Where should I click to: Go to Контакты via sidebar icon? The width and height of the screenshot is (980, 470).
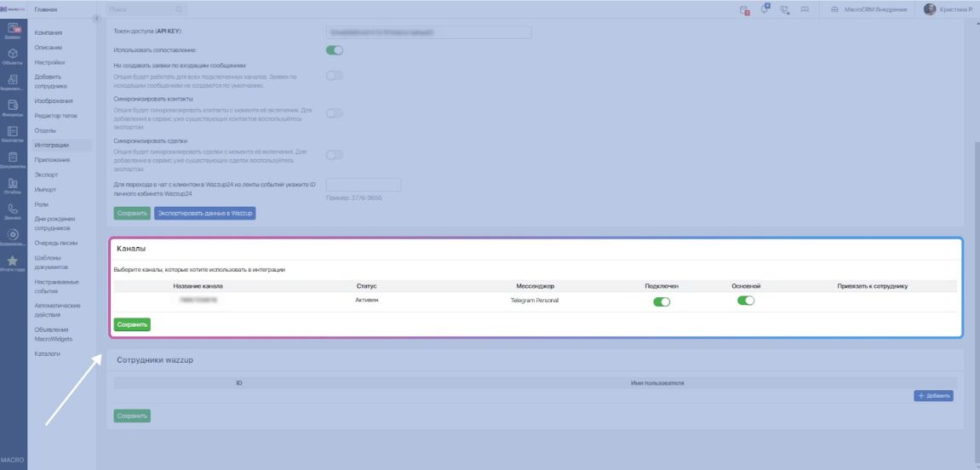point(13,134)
